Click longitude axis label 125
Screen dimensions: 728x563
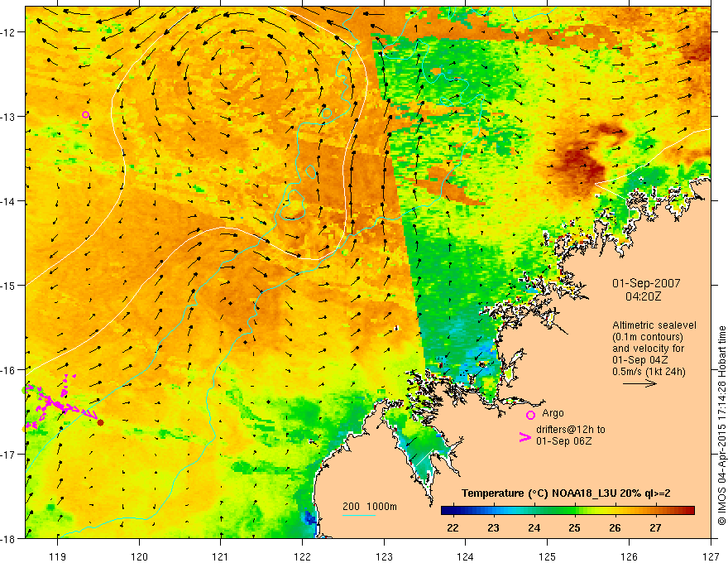[548, 556]
